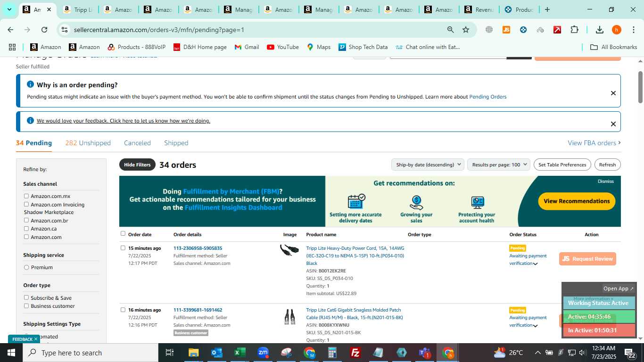Screen dimensions: 644x362
Task: Click the blue circular extension icon
Action: click(523, 30)
